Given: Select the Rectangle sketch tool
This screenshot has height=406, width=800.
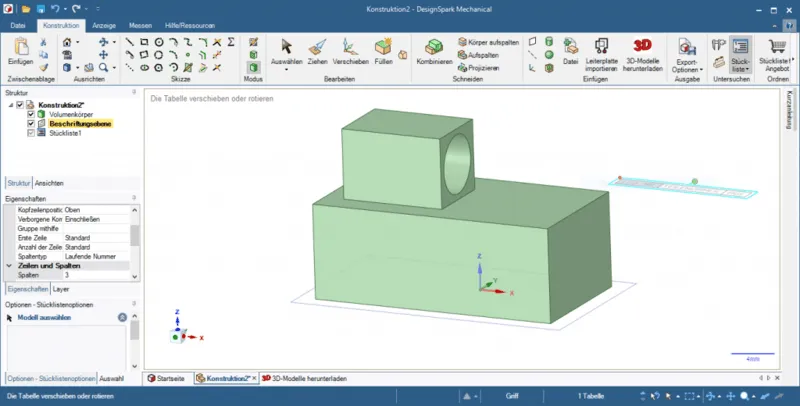Looking at the screenshot, I should coord(144,42).
